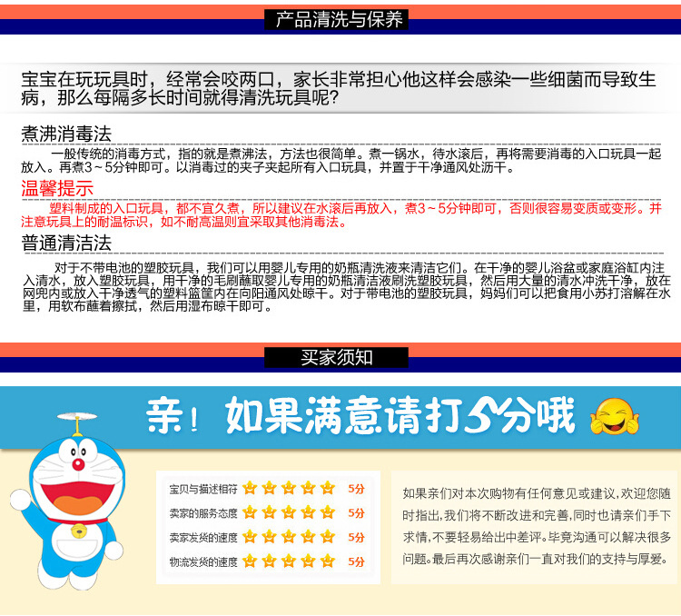Click the 如果满意请打5分哦 banner text

(360, 416)
